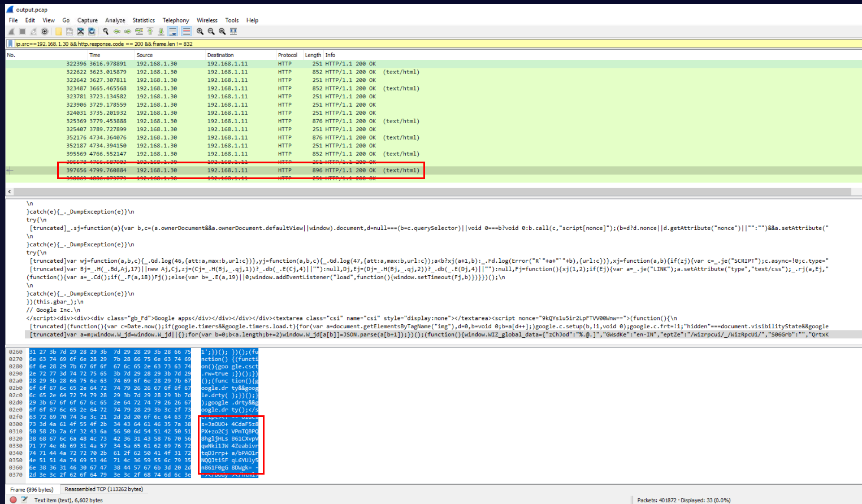This screenshot has height=504, width=862.
Task: Reset text to normal size
Action: [x=222, y=32]
